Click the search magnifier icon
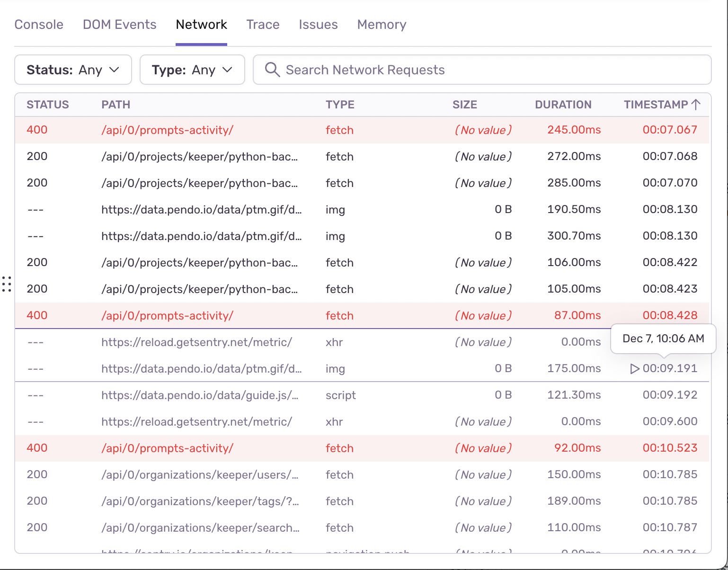 click(272, 70)
